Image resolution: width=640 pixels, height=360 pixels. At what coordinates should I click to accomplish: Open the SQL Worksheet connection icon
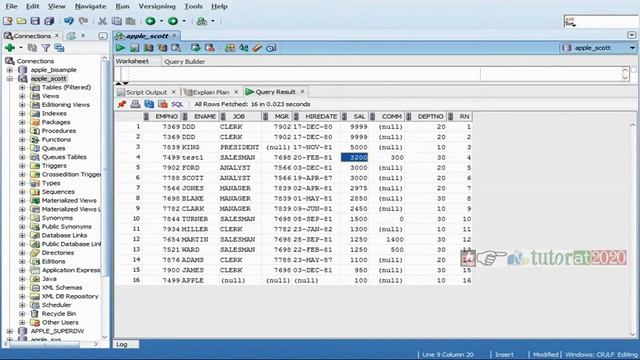pyautogui.click(x=202, y=21)
